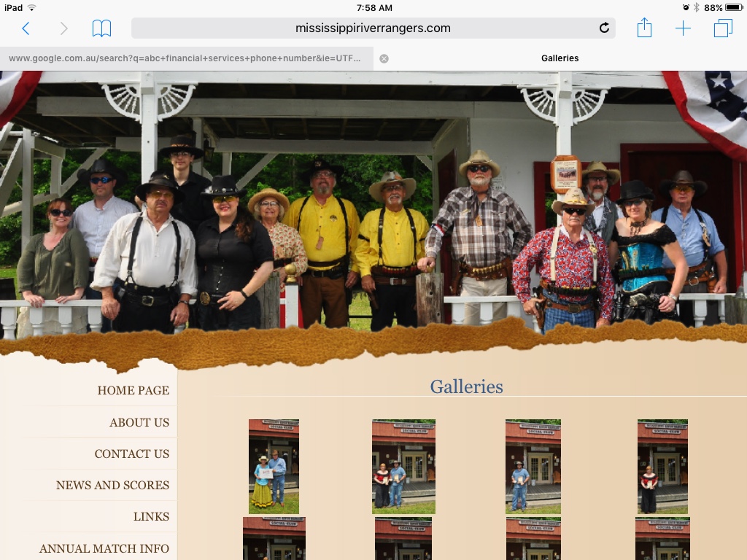747x560 pixels.
Task: Tap the Safari forward arrow
Action: tap(63, 28)
